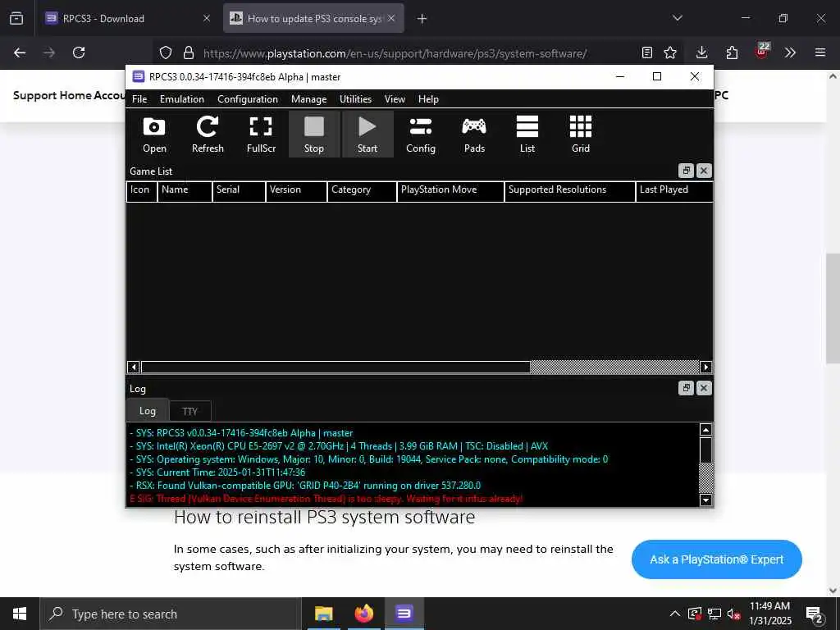Image resolution: width=840 pixels, height=630 pixels.
Task: Open the Windows Start menu
Action: tap(20, 614)
